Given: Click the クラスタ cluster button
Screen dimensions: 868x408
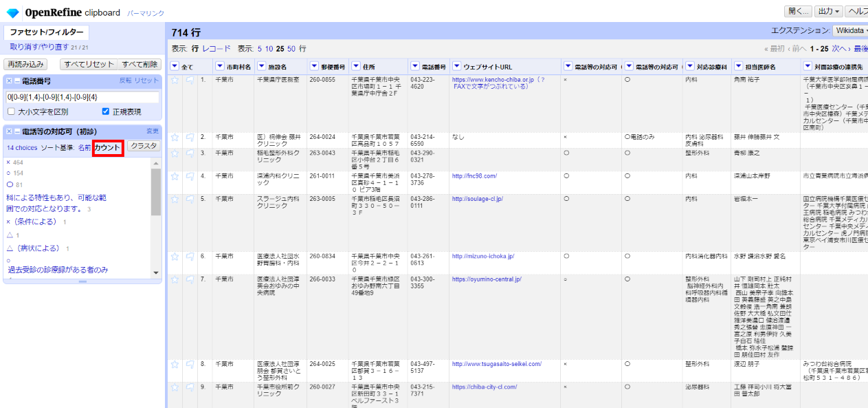Looking at the screenshot, I should 144,147.
